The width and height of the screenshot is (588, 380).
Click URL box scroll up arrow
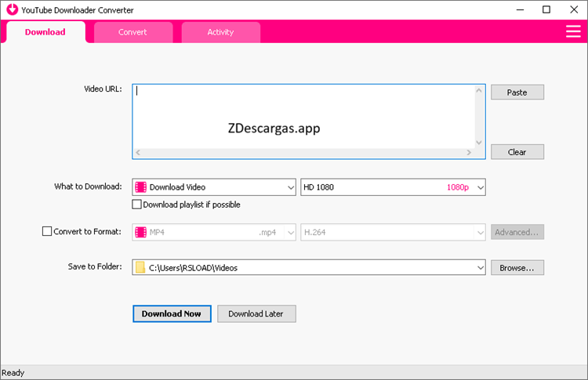[x=479, y=90]
